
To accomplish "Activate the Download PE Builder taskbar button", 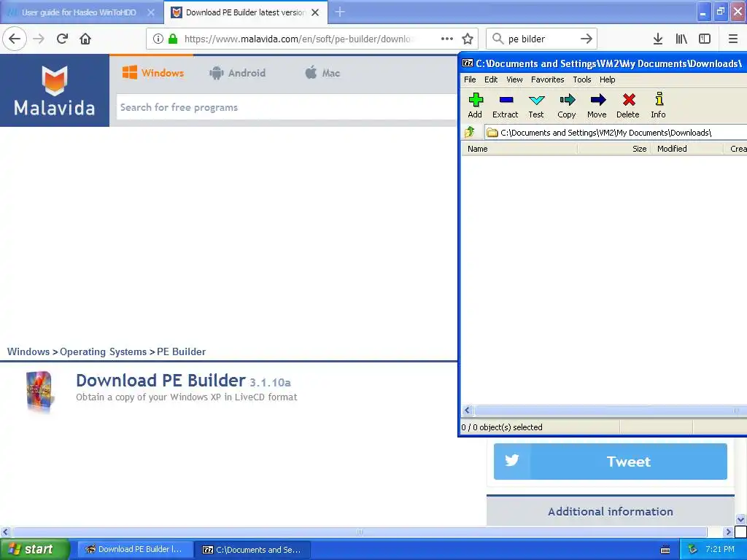I will coord(135,549).
